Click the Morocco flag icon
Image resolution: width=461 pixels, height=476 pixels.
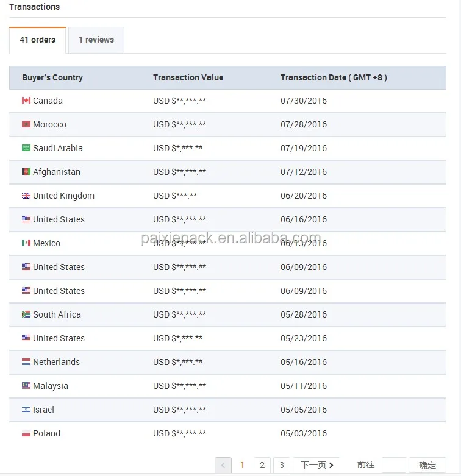[x=26, y=124]
